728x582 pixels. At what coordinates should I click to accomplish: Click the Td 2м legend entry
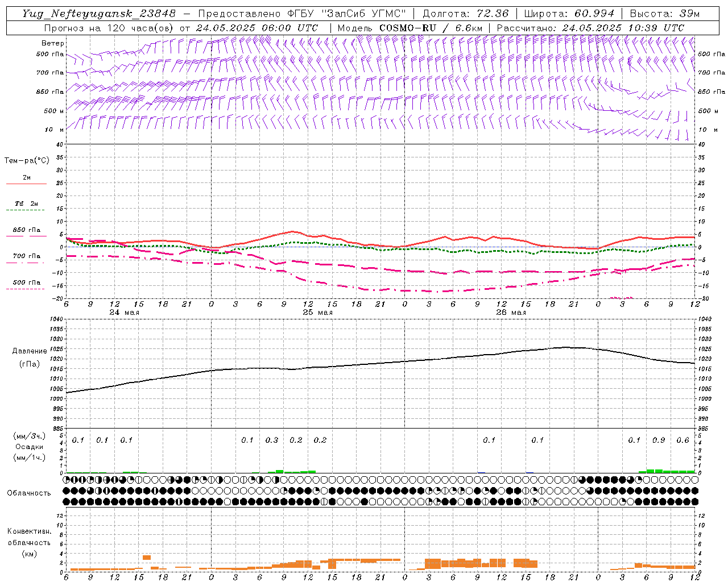[x=27, y=203]
